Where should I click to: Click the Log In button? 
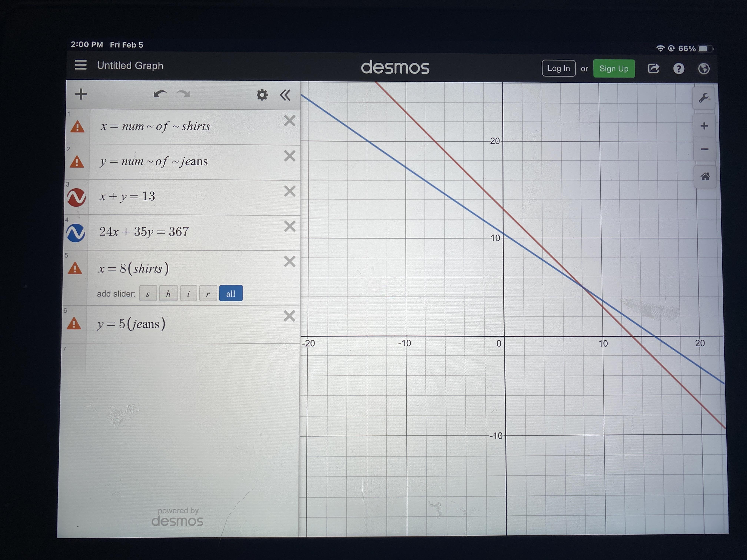point(558,69)
